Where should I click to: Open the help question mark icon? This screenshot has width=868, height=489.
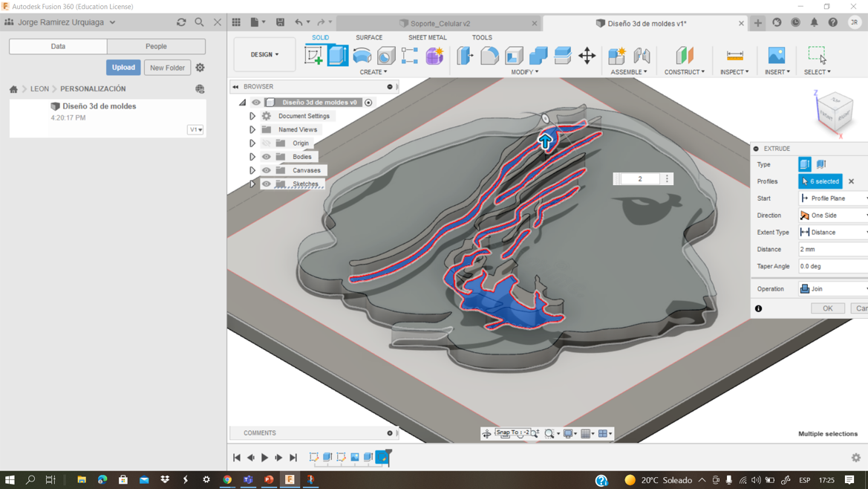pyautogui.click(x=832, y=22)
